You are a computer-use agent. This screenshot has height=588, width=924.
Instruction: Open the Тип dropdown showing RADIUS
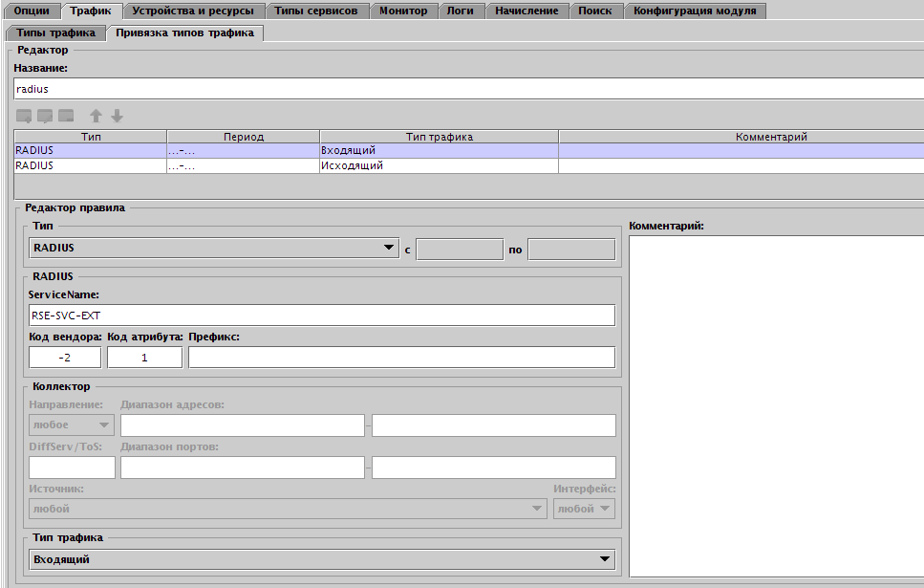coord(214,249)
